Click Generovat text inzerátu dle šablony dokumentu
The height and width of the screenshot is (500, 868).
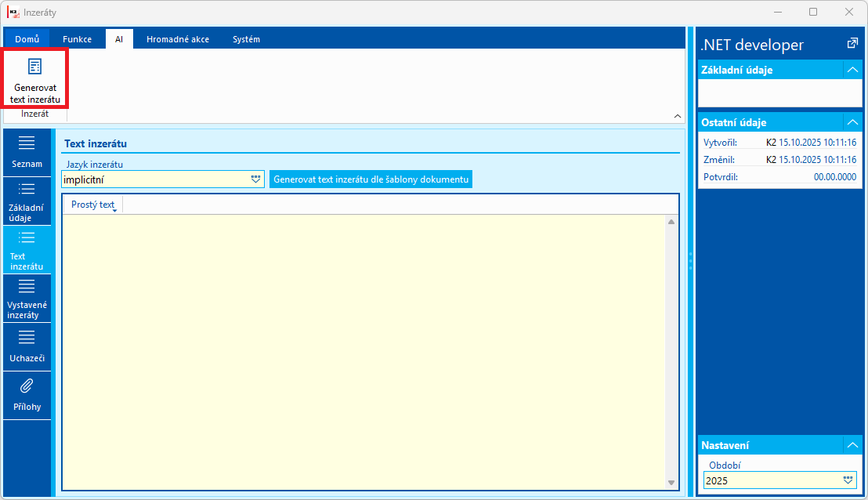(x=371, y=179)
